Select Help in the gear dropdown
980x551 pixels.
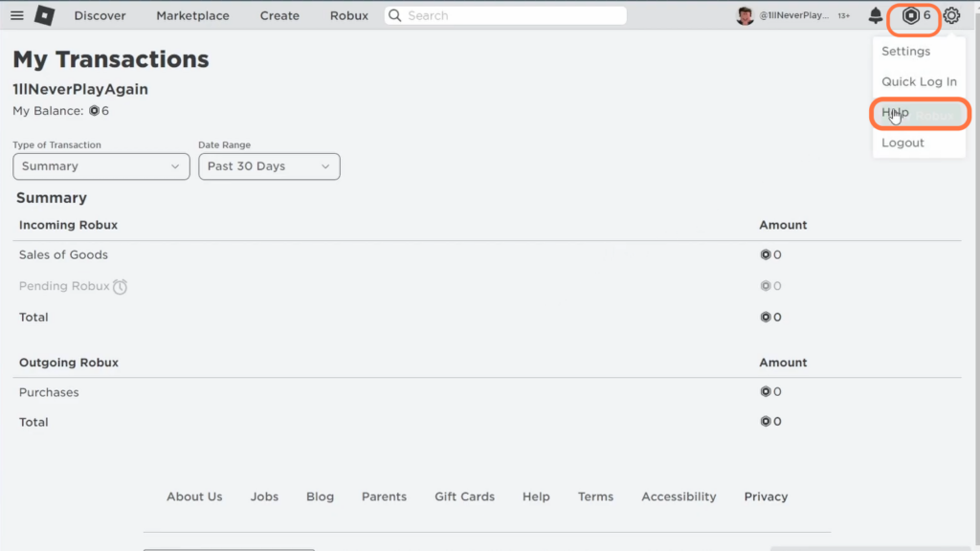pos(895,113)
